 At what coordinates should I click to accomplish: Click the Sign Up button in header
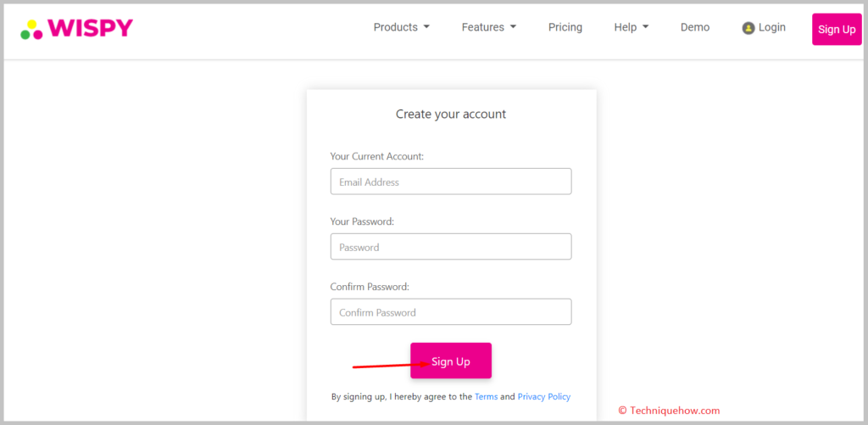pos(837,30)
